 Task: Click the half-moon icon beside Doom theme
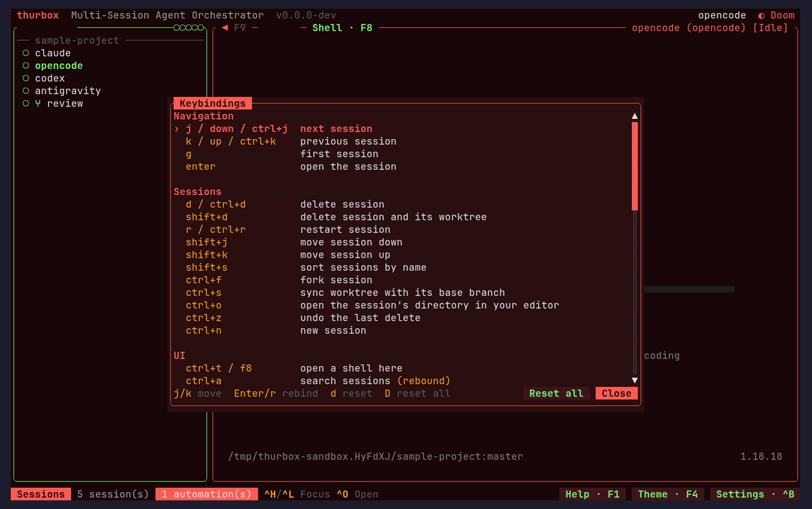[x=762, y=16]
